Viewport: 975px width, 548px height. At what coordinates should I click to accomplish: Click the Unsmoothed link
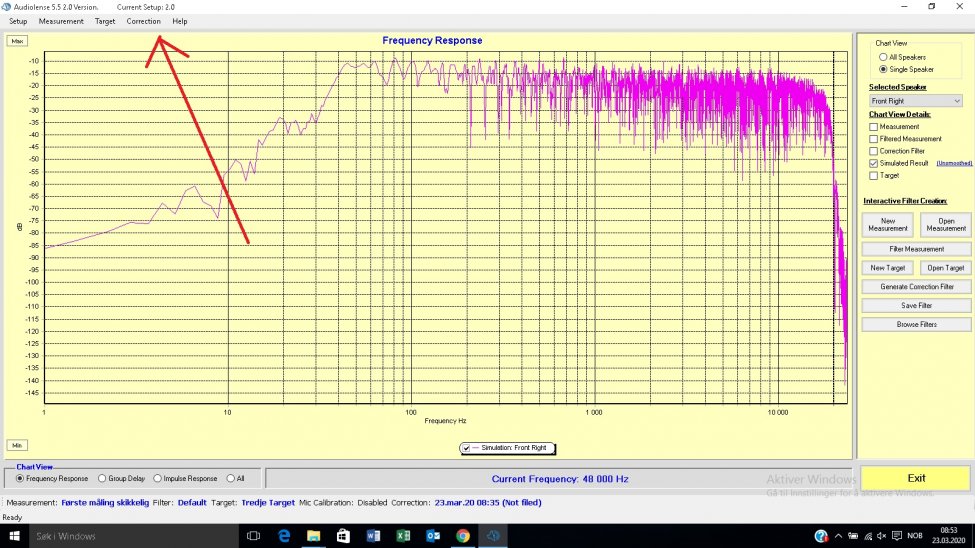pyautogui.click(x=954, y=164)
